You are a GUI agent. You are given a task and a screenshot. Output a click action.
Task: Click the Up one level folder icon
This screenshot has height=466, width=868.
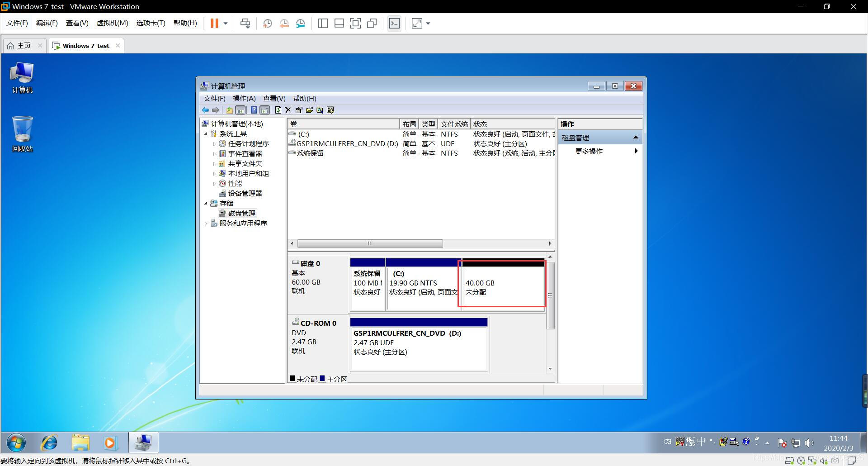[x=229, y=110]
